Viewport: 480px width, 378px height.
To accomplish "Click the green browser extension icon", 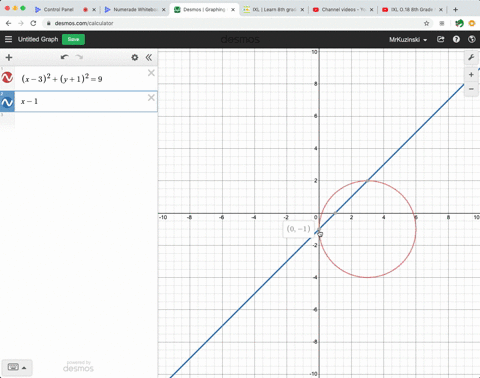I will 459,23.
